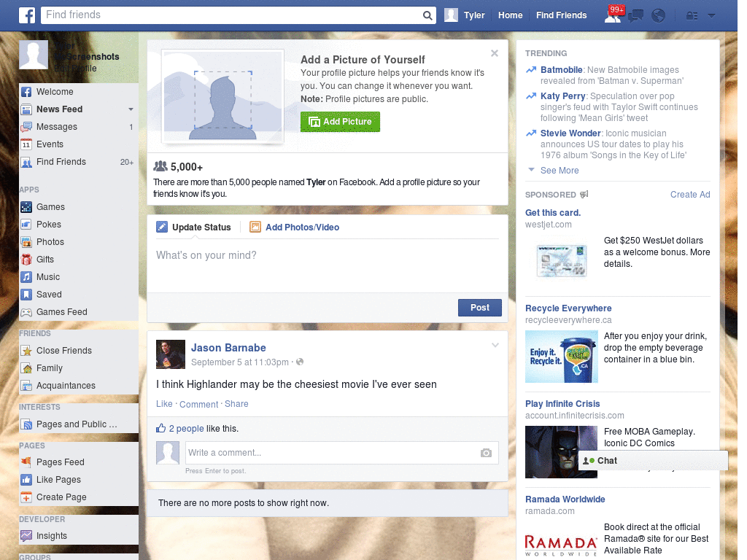
Task: Click the search magnifier icon
Action: click(427, 15)
